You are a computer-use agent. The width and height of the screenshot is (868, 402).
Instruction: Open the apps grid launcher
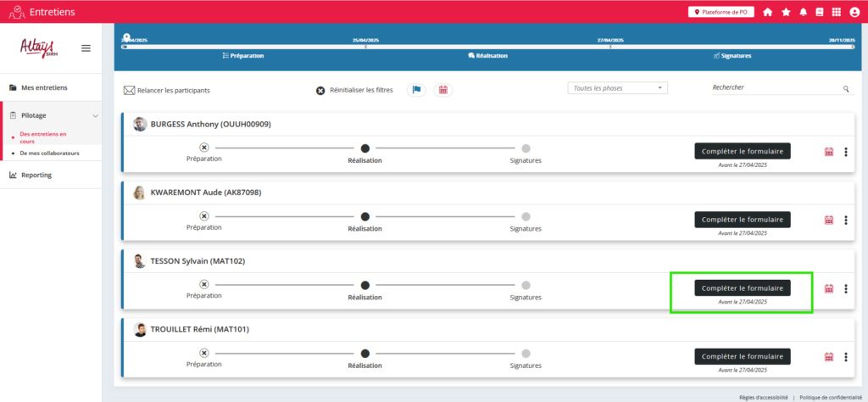[836, 12]
